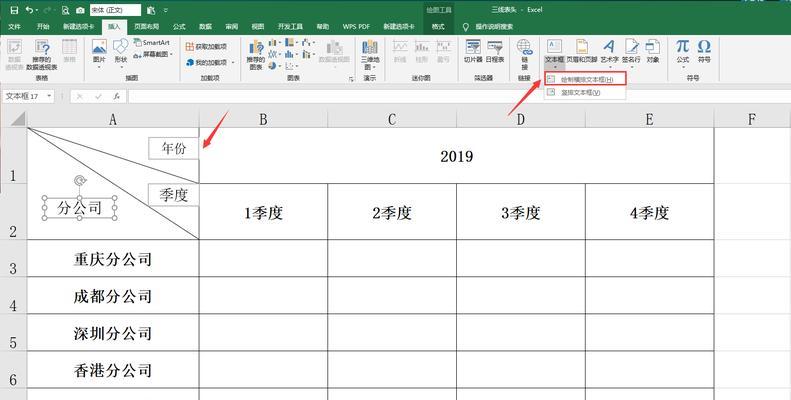The height and width of the screenshot is (400, 791).
Task: Insert a statistic chart
Action: pos(291,54)
